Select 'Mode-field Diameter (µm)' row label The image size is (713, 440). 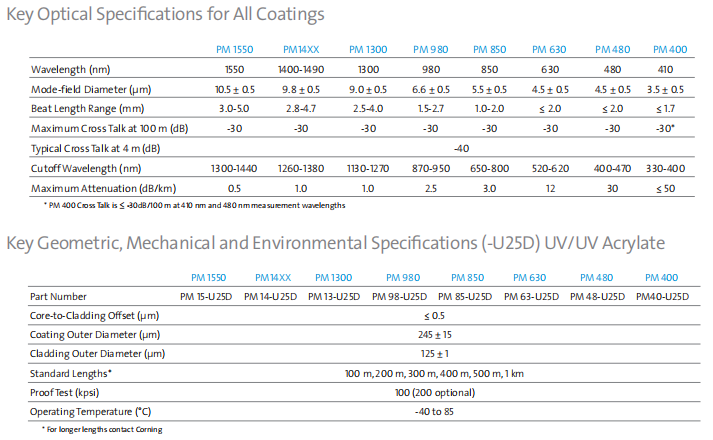pos(91,90)
